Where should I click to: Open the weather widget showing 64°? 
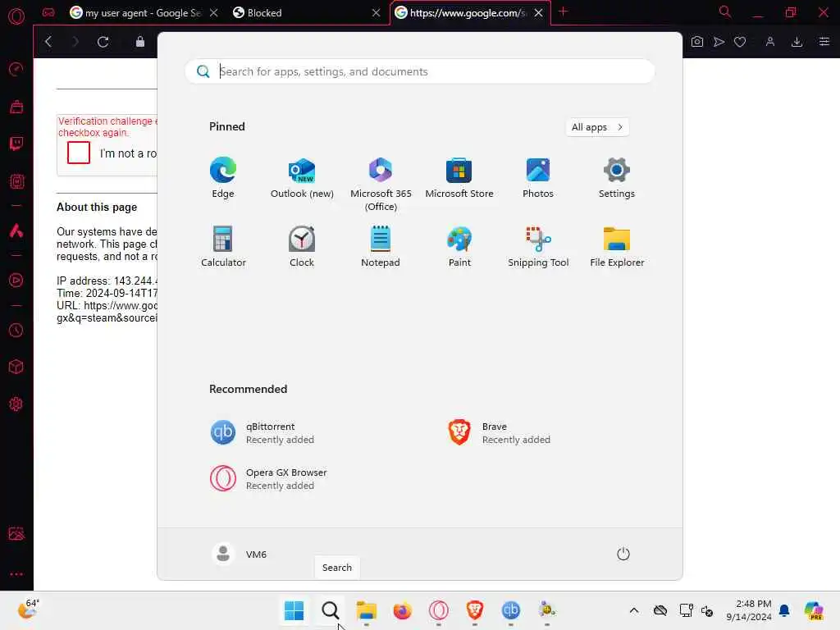pyautogui.click(x=29, y=609)
